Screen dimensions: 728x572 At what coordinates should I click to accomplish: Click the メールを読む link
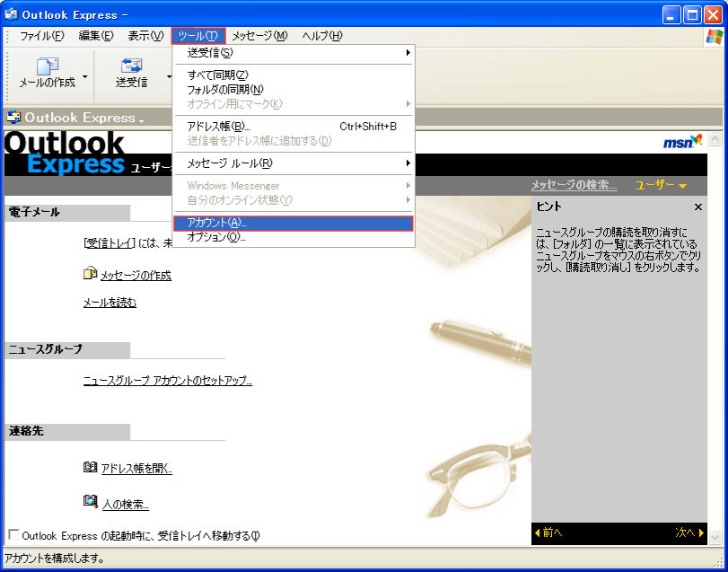(x=110, y=303)
